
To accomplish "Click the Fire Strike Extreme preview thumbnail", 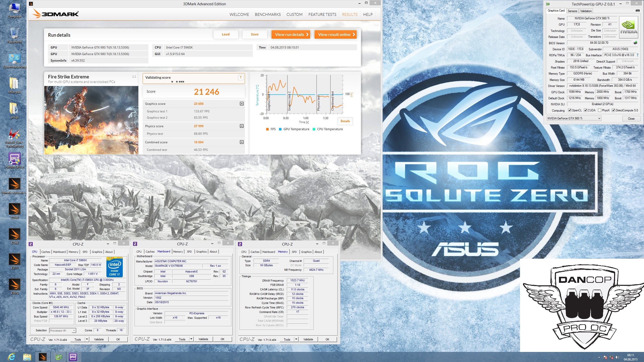I will (91, 120).
